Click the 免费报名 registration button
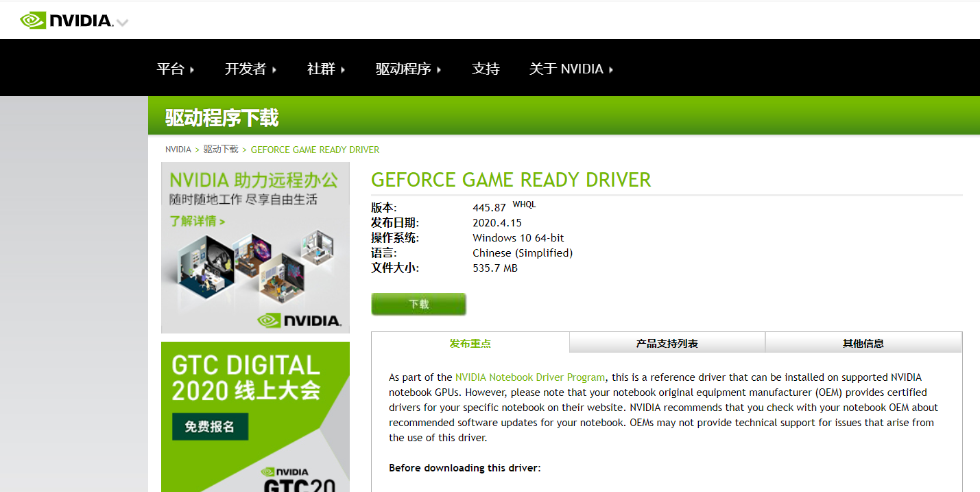 [x=210, y=426]
